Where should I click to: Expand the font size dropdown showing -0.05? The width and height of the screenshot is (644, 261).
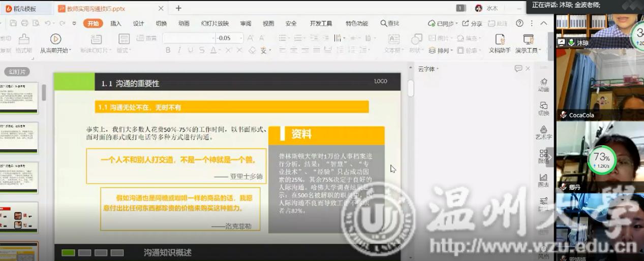point(241,38)
